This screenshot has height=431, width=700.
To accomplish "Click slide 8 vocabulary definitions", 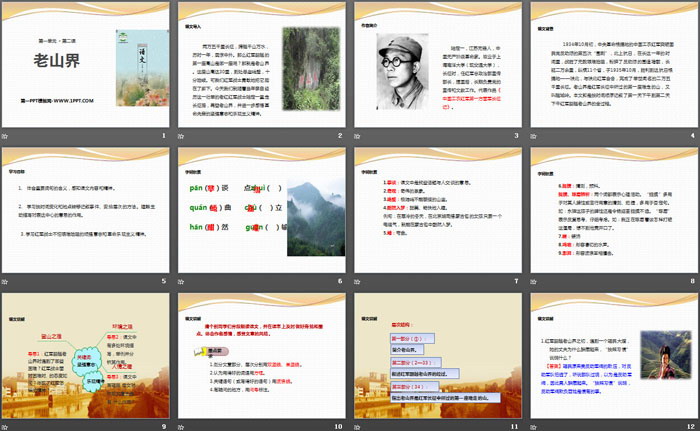I will tap(613, 210).
